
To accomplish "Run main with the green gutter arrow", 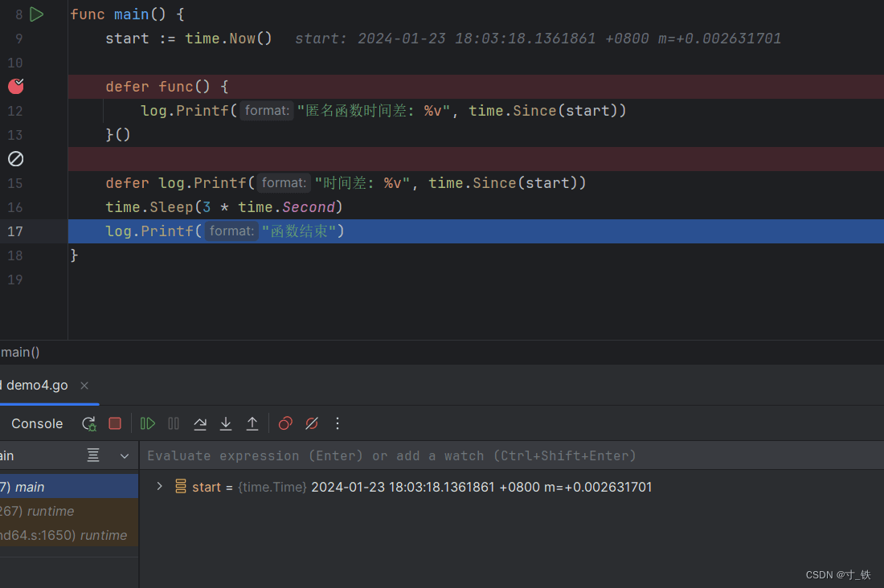I will (x=36, y=14).
